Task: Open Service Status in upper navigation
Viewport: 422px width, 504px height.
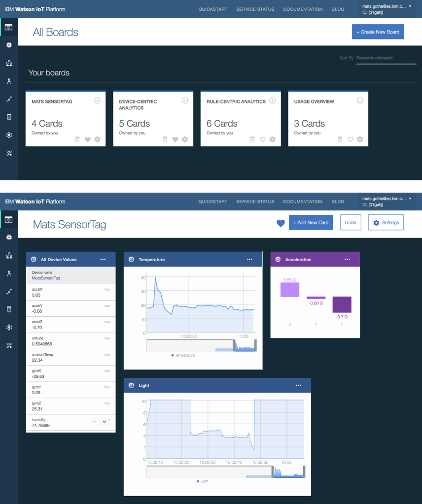Action: point(255,9)
